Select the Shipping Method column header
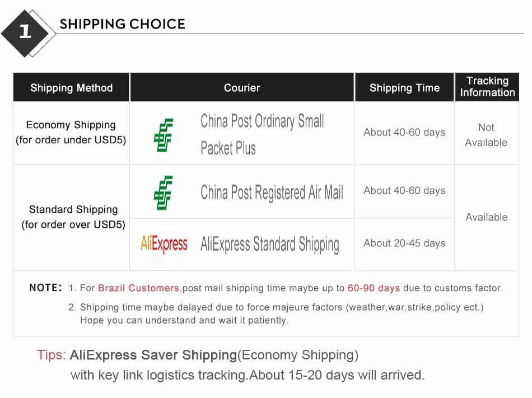532x398 pixels. 71,87
